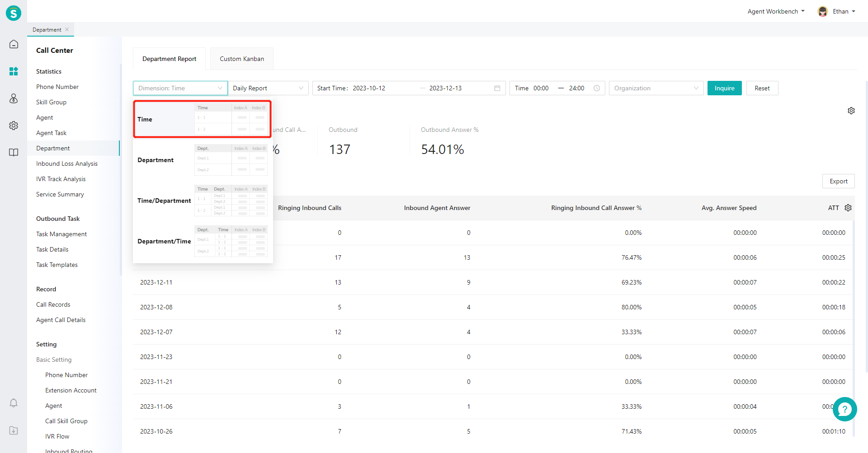Click the Outbound Answer % value 54.01%
This screenshot has height=453, width=868.
(x=443, y=149)
